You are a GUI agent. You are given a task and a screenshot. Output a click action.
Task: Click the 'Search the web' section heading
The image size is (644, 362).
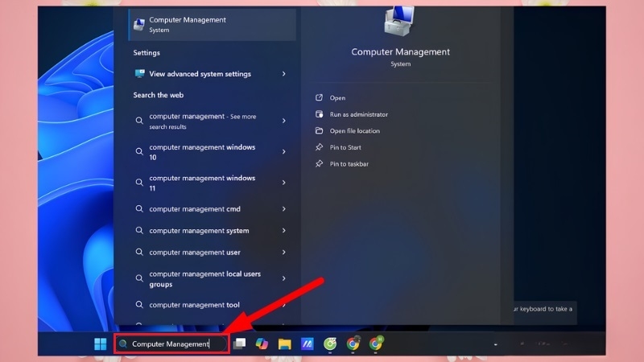tap(158, 95)
